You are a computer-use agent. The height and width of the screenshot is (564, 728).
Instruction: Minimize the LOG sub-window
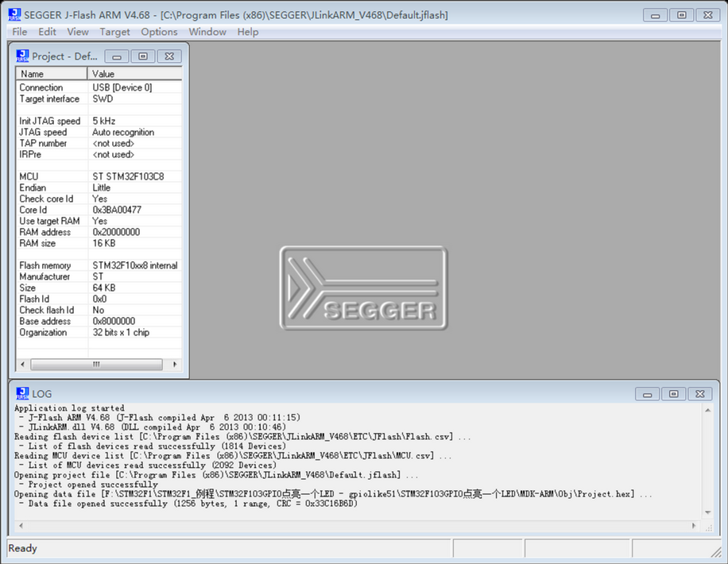pos(648,394)
